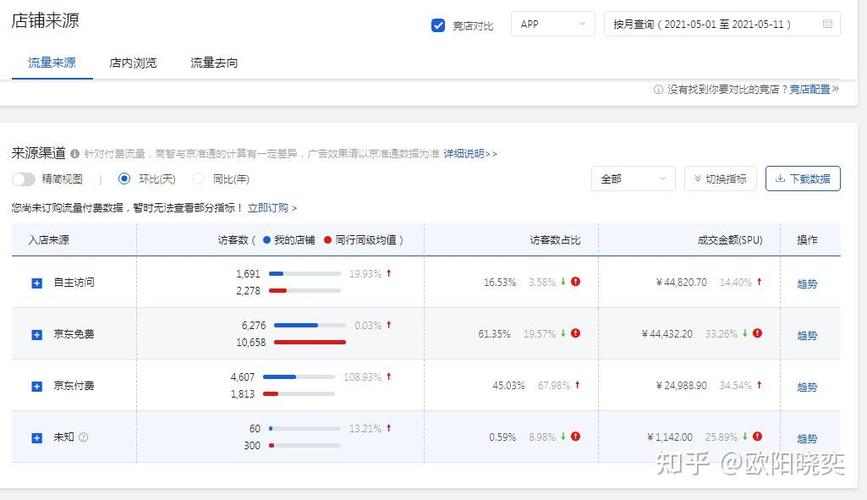Click the 下载数据 button
867x500 pixels.
point(803,179)
